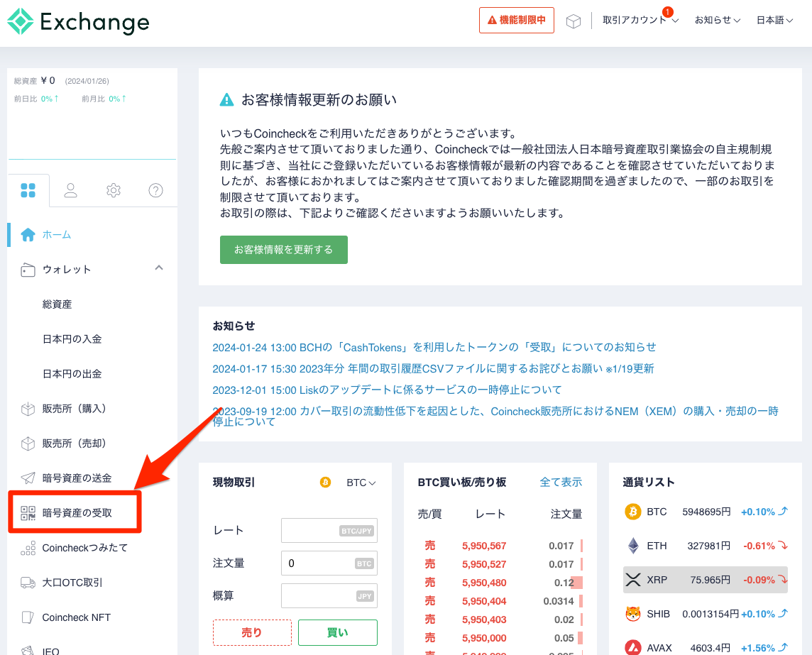Click the home icon in sidebar
This screenshot has height=655, width=812.
pyautogui.click(x=28, y=235)
